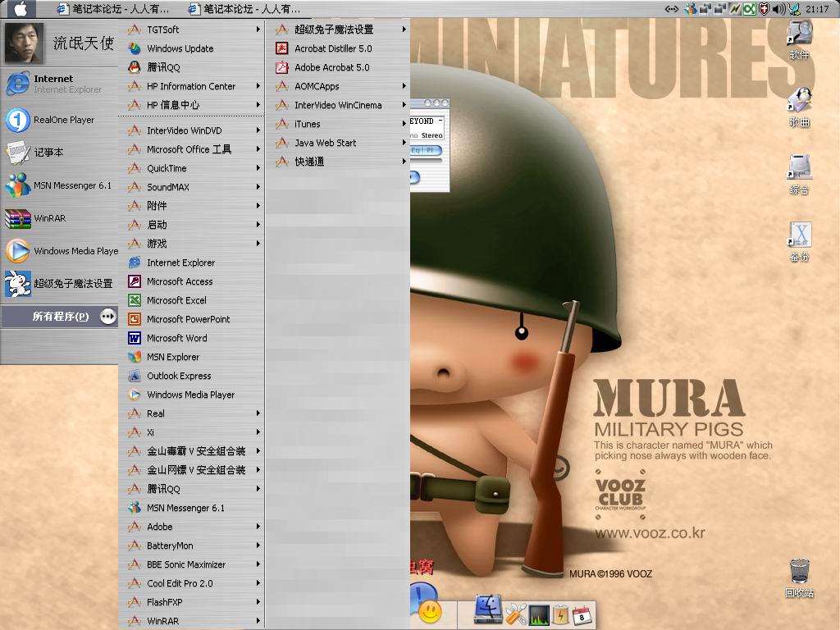Expand the HP 信息中心 submenu
The width and height of the screenshot is (840, 630).
tap(191, 105)
